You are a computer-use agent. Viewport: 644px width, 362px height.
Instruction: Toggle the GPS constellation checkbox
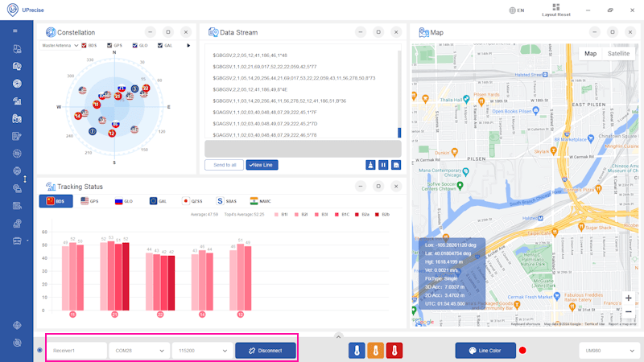(x=110, y=46)
